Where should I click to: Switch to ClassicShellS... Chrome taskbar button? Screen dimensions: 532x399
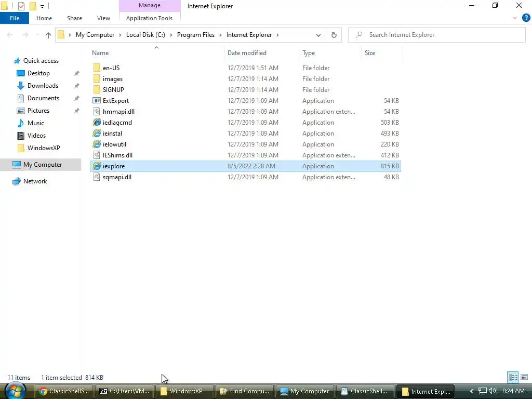64,391
